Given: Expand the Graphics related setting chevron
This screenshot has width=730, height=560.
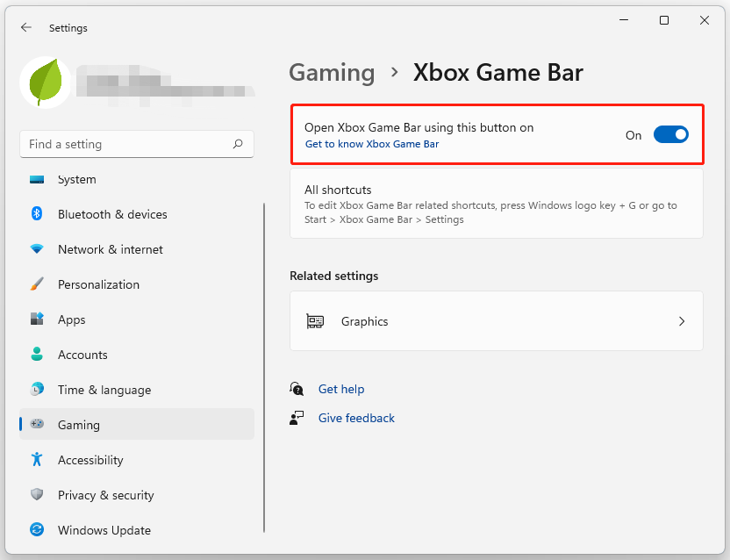Looking at the screenshot, I should click(x=682, y=321).
